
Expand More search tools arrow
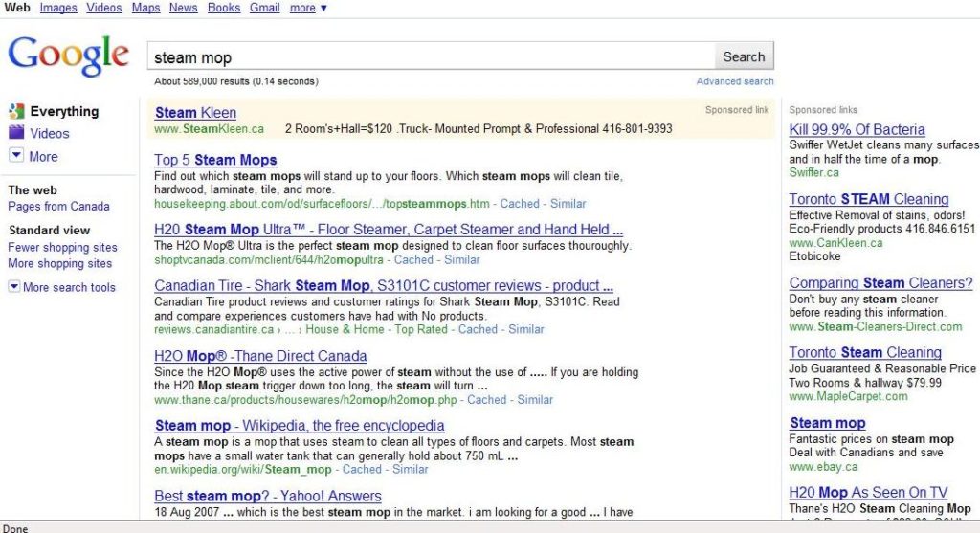coord(13,286)
